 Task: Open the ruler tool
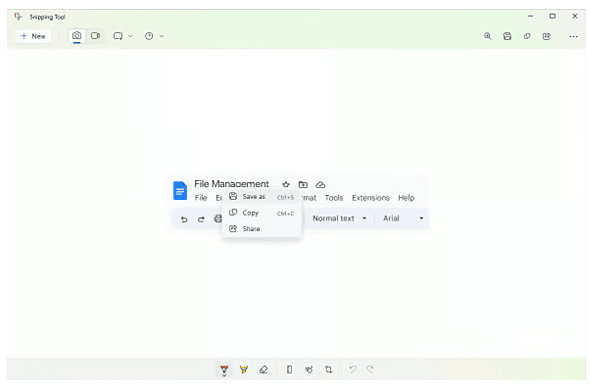tap(289, 370)
